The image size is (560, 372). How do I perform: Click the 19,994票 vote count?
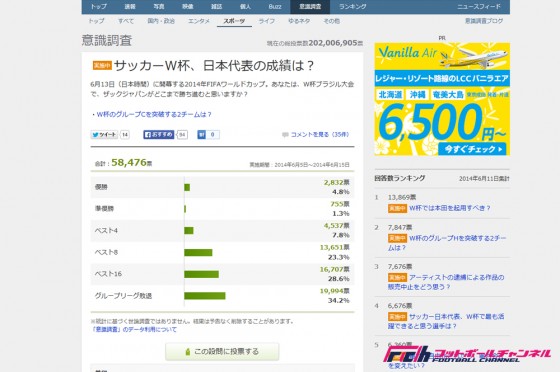335,291
